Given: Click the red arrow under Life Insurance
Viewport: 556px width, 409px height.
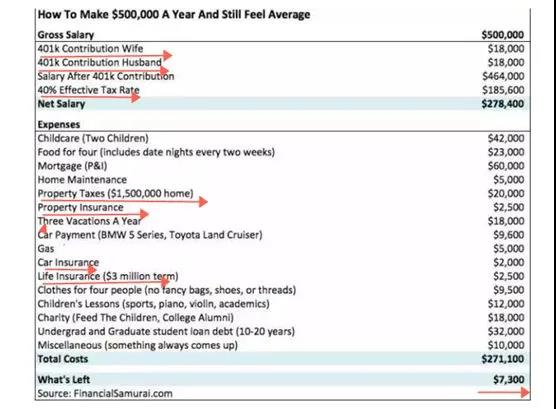Looking at the screenshot, I should pyautogui.click(x=104, y=283).
